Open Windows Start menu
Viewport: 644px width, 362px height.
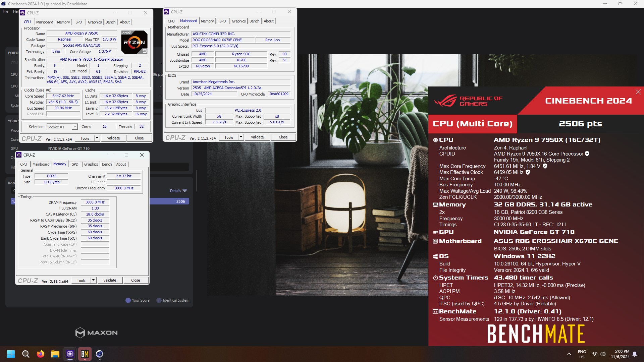11,354
